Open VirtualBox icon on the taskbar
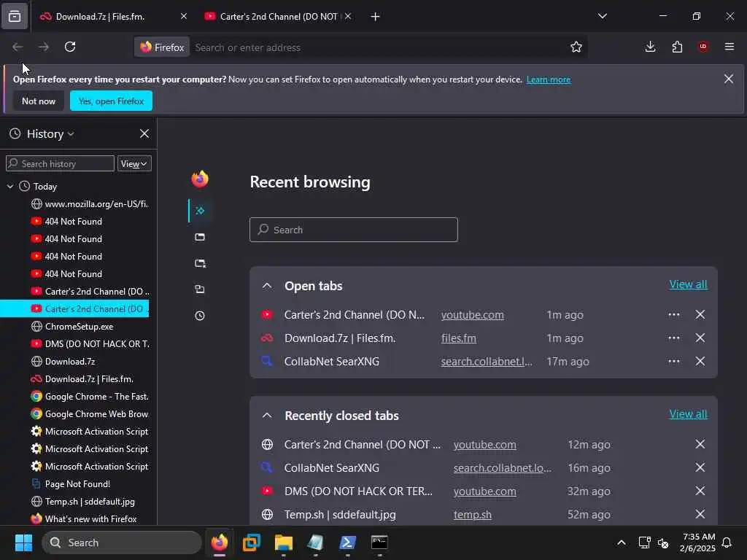 pyautogui.click(x=252, y=542)
